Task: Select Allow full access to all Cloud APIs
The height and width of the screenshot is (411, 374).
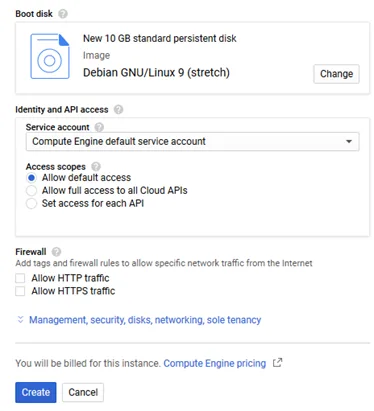Action: pyautogui.click(x=31, y=191)
